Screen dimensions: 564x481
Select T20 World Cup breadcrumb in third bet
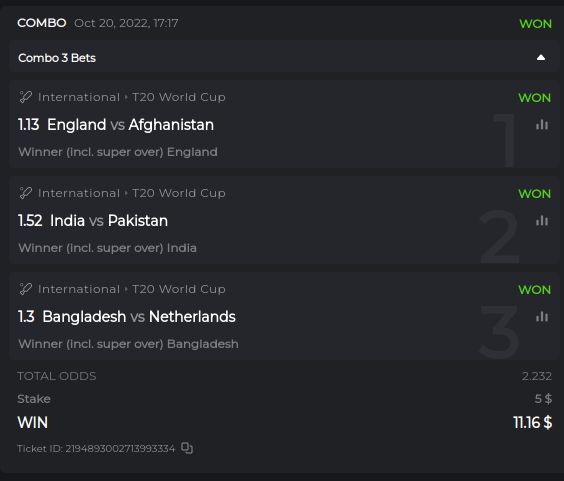(179, 289)
